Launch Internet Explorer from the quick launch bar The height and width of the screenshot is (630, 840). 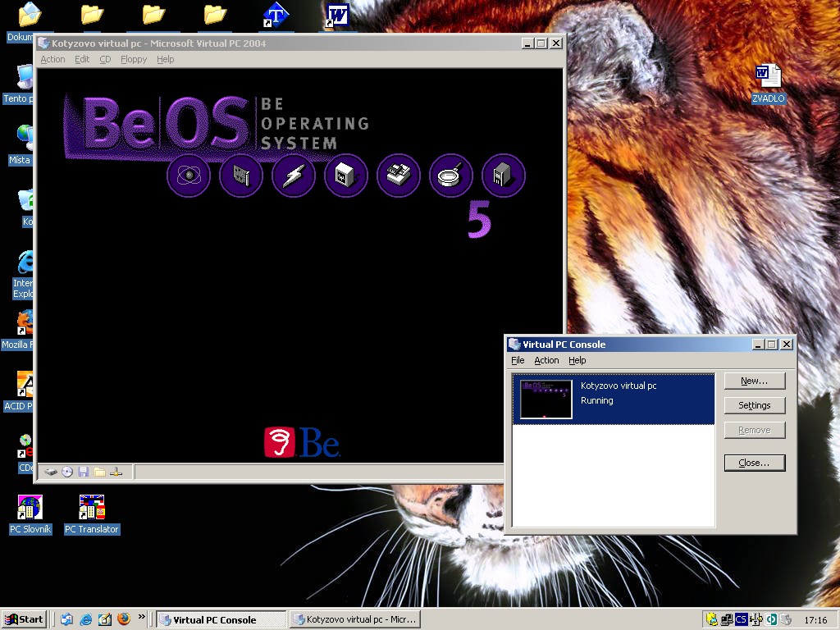pyautogui.click(x=85, y=619)
